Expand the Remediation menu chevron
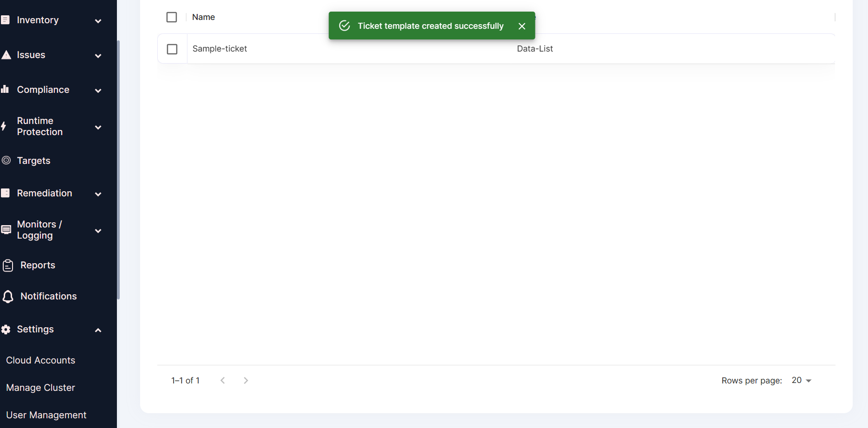 (98, 194)
